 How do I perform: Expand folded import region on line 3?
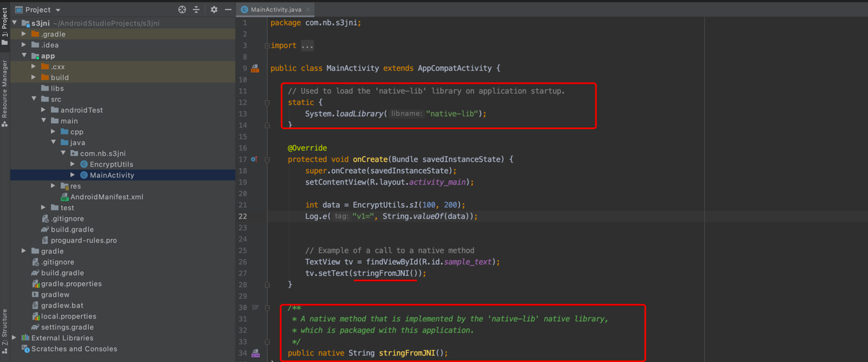pos(267,45)
